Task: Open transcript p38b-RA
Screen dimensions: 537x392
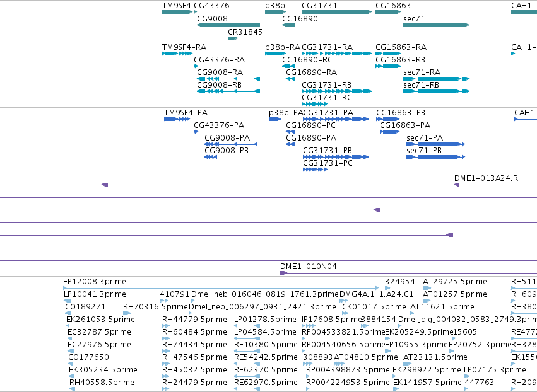Action: click(275, 54)
